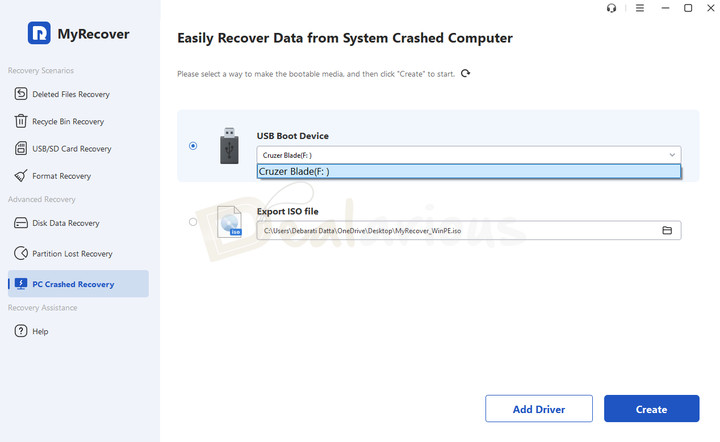The image size is (720, 442).
Task: Click the Format Recovery broom icon
Action: [x=21, y=176]
